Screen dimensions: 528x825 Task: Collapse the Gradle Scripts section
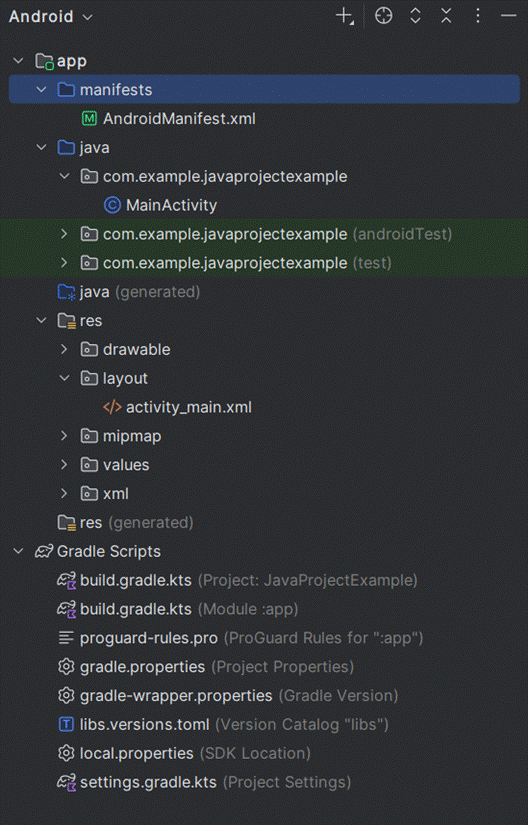tap(18, 551)
